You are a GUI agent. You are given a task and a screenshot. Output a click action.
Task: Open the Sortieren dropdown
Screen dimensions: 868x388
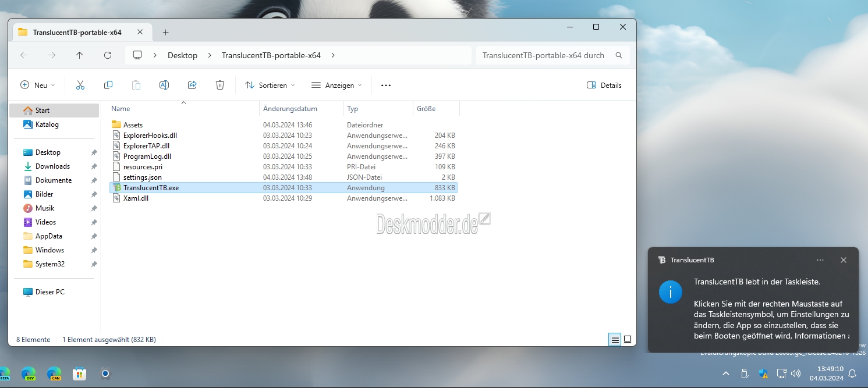(x=270, y=85)
